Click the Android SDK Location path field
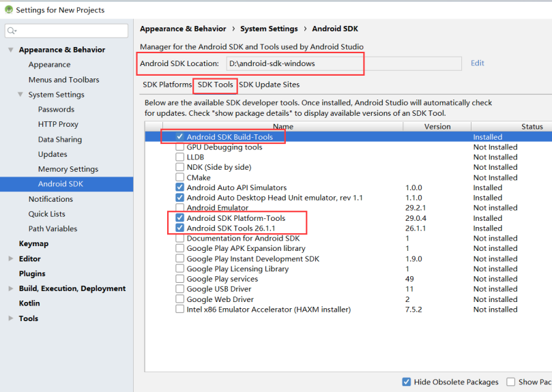 (344, 63)
